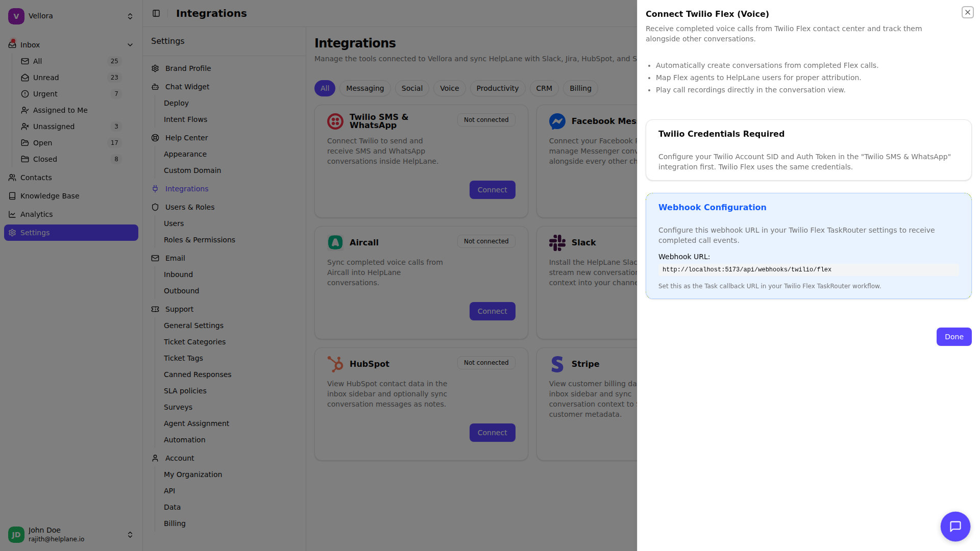Select the Productivity filter tab
This screenshot has width=980, height=551.
coord(498,88)
